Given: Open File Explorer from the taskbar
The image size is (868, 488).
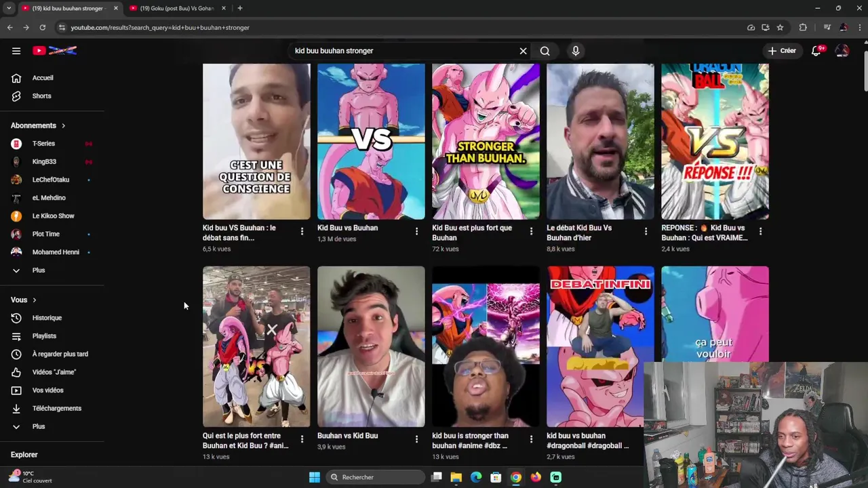Looking at the screenshot, I should (456, 477).
